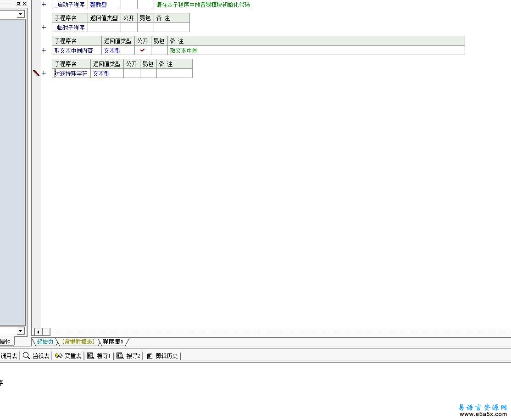Uncheck 公开 for 取文本中间内容

pos(143,50)
